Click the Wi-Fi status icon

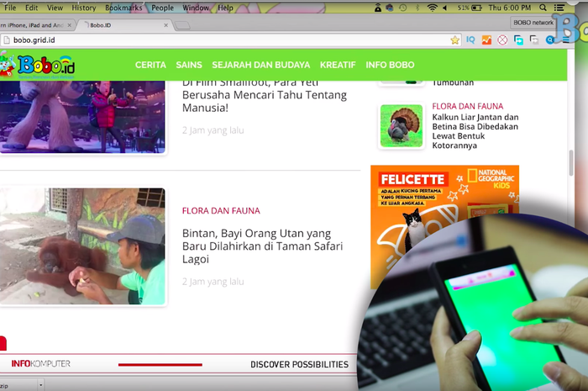[x=433, y=8]
